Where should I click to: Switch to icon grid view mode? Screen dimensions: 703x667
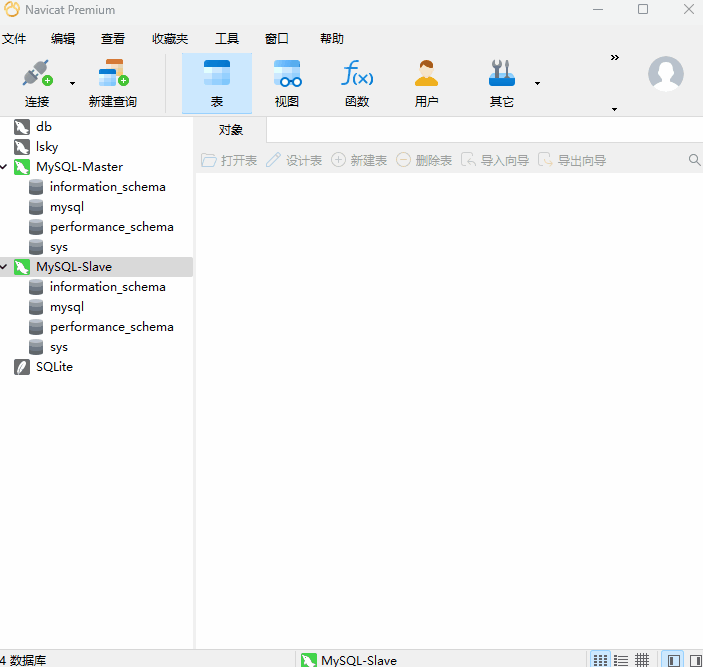click(600, 660)
